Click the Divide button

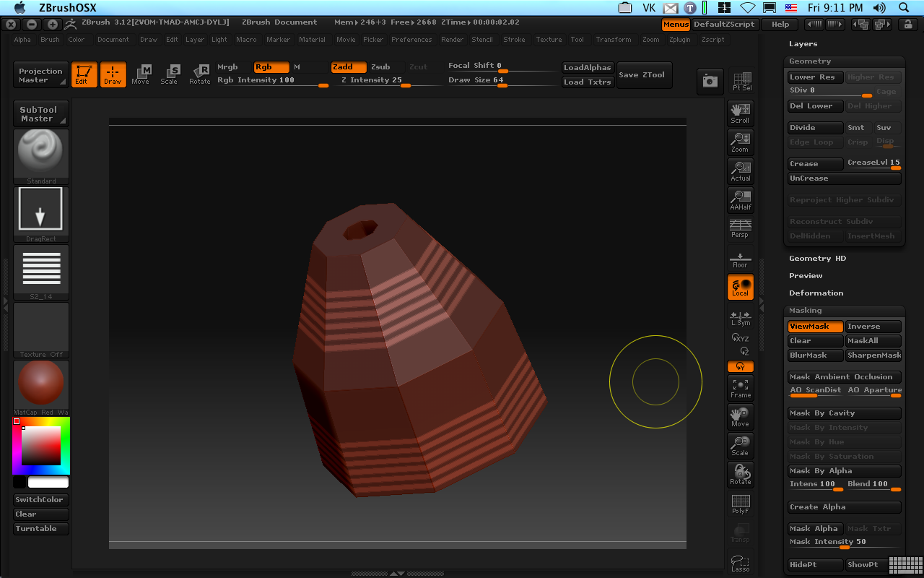815,128
